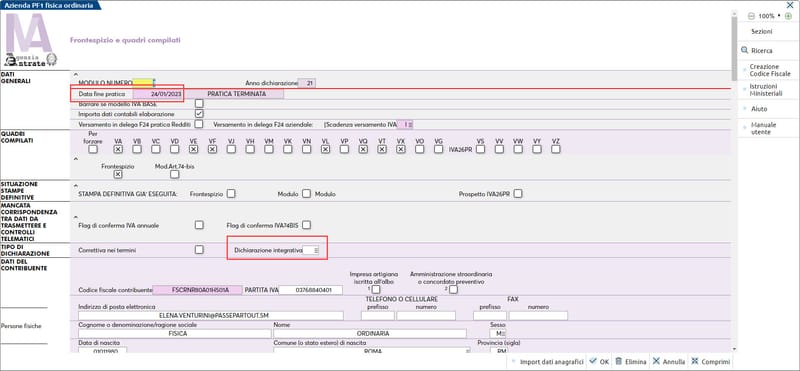Click the FAX numero field
Viewport: 800px width, 371px height.
point(538,316)
